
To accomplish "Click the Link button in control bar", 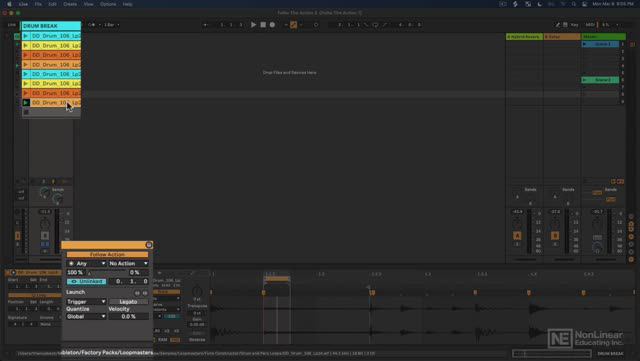I will [12, 25].
